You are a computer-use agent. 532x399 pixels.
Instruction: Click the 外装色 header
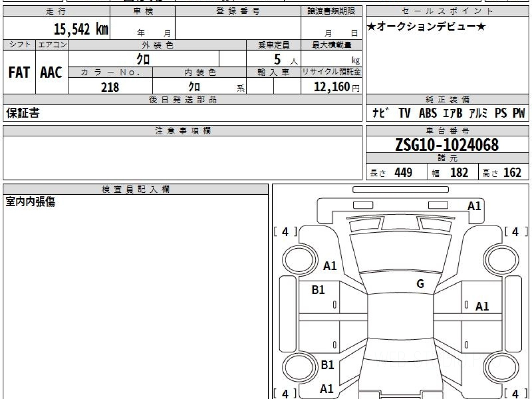click(x=157, y=45)
